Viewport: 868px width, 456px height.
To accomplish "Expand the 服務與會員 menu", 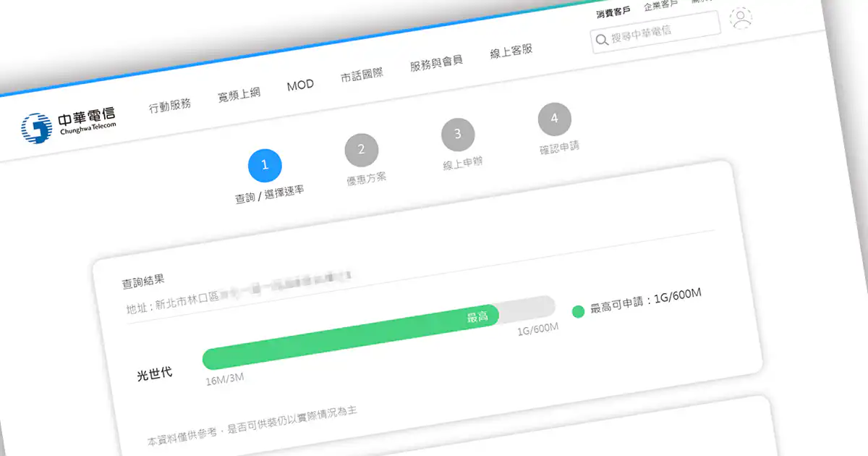I will [x=436, y=63].
